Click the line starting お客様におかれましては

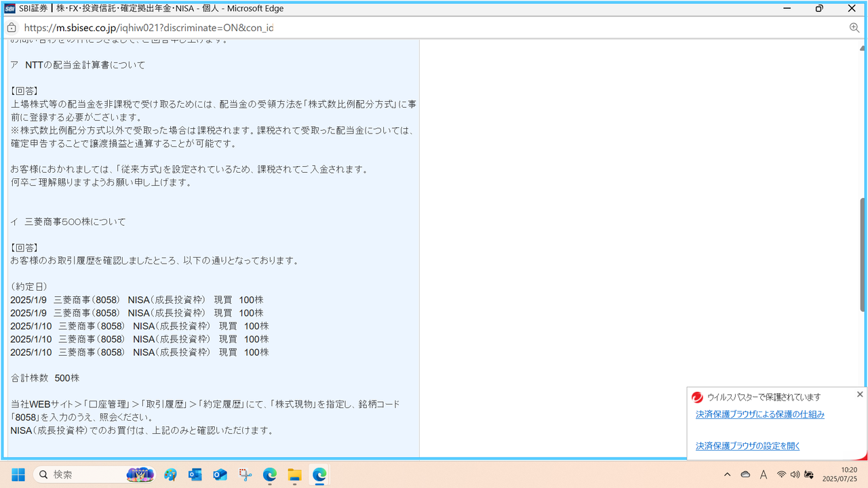pos(189,169)
